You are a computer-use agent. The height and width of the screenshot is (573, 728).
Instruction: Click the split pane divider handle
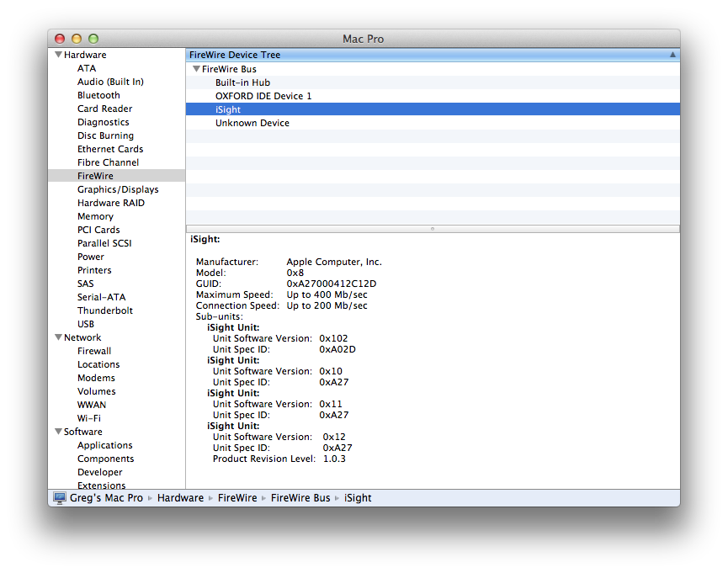click(433, 229)
